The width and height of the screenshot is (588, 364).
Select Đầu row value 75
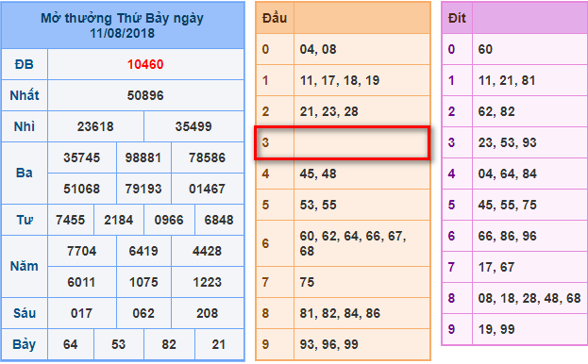tap(307, 282)
